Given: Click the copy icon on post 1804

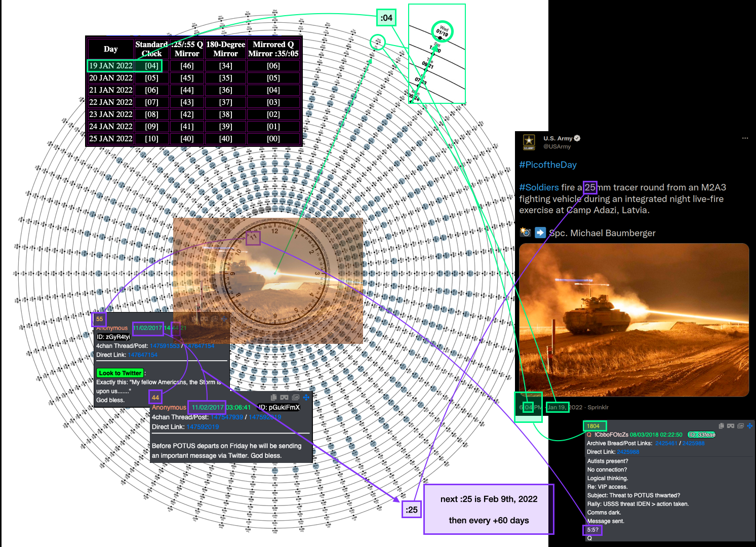Looking at the screenshot, I should click(722, 426).
